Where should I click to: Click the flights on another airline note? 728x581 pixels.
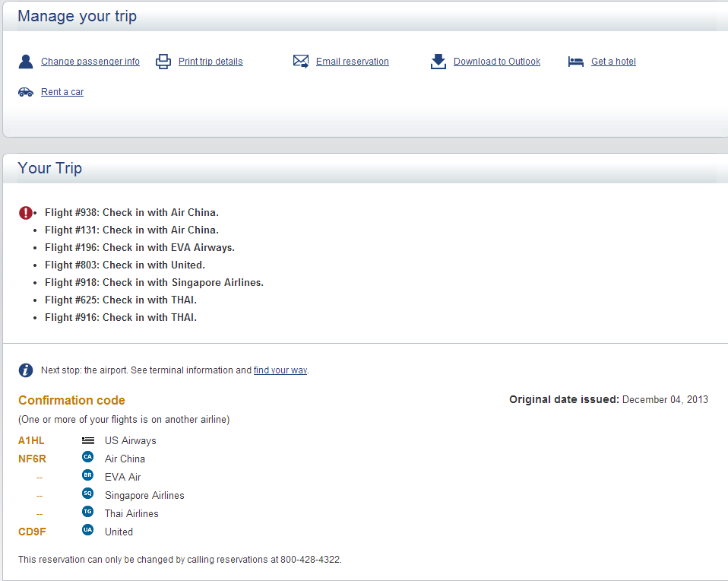(x=124, y=420)
